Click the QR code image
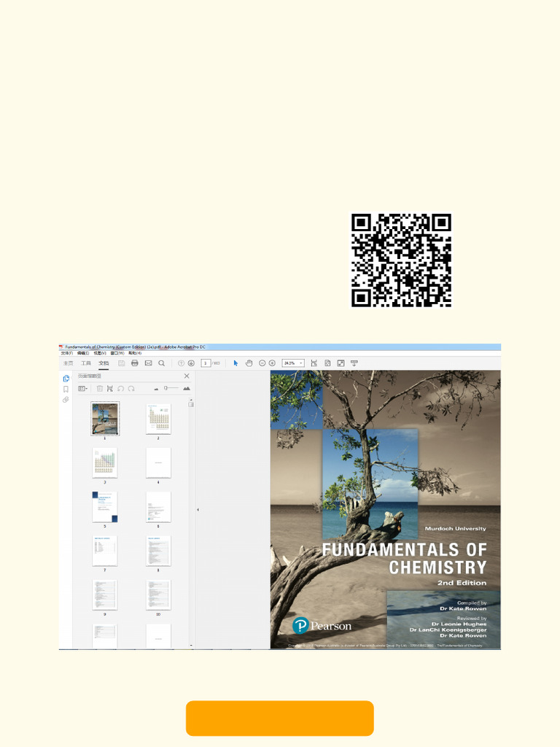The image size is (560, 747). (x=401, y=260)
